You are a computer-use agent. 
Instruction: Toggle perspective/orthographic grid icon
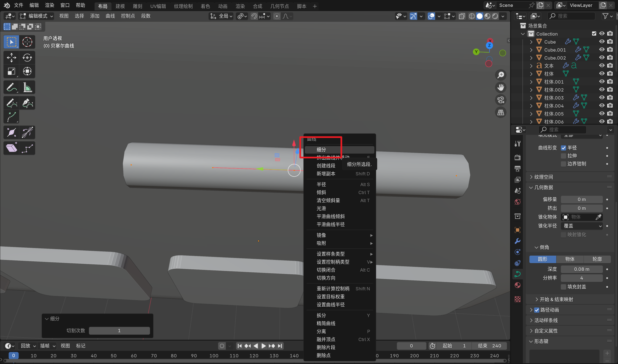tap(500, 113)
